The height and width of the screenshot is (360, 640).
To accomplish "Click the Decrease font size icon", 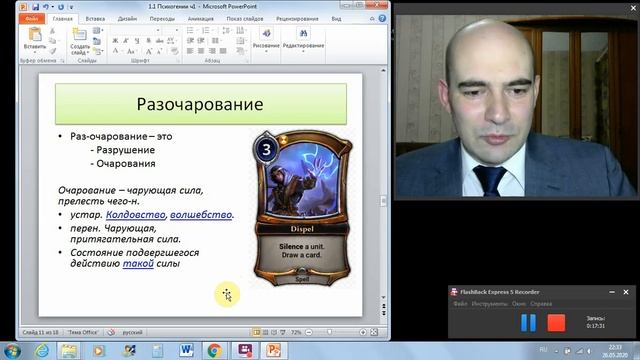I will (x=160, y=51).
